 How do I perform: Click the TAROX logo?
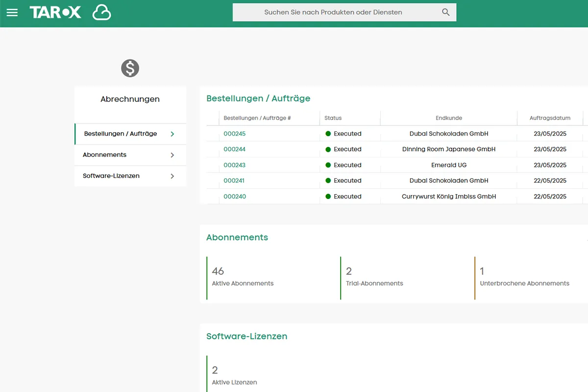click(55, 13)
